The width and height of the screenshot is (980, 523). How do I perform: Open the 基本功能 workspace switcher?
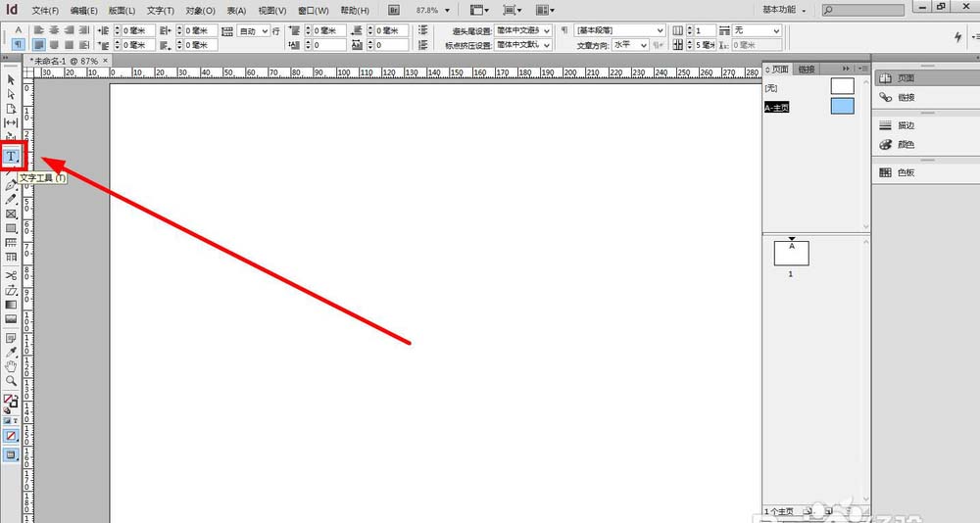click(784, 10)
